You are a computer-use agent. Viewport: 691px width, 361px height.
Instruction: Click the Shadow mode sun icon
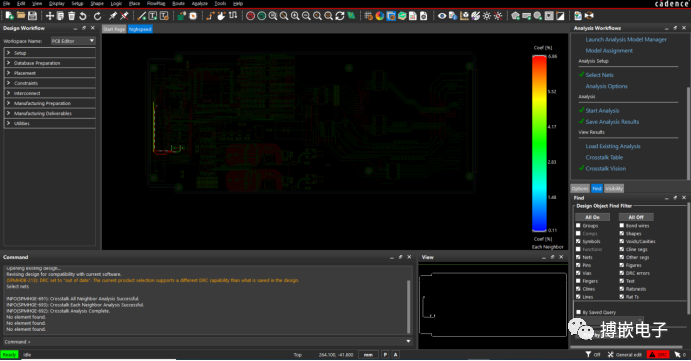487,16
